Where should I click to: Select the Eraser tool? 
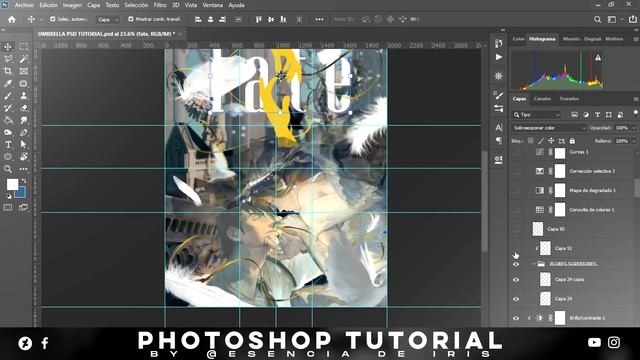point(24,108)
